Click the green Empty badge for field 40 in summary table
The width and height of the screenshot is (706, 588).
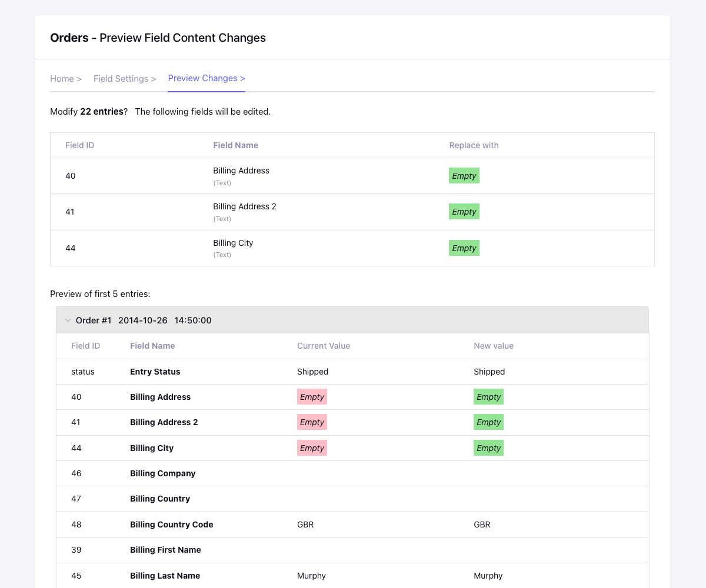point(464,176)
